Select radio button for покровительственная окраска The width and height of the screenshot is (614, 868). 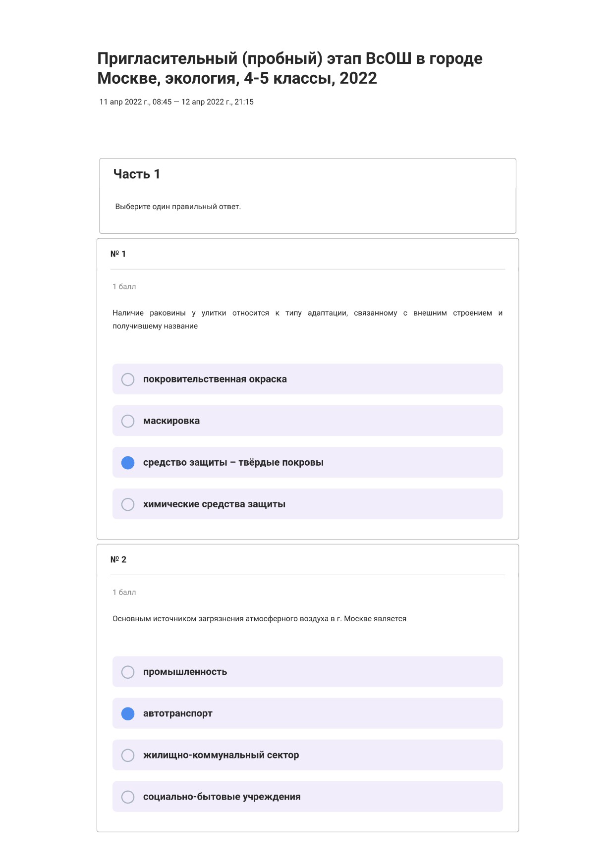coord(128,380)
